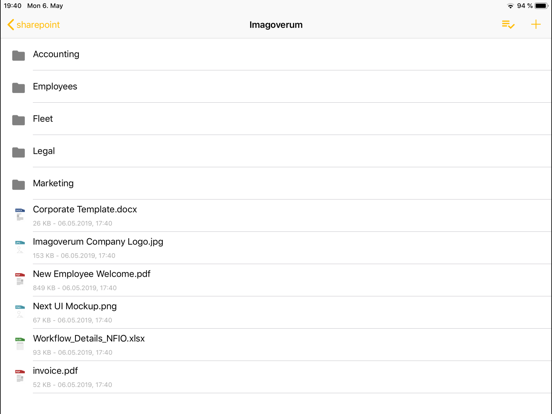The height and width of the screenshot is (414, 552).
Task: Select the Fleet folder name
Action: coord(43,119)
